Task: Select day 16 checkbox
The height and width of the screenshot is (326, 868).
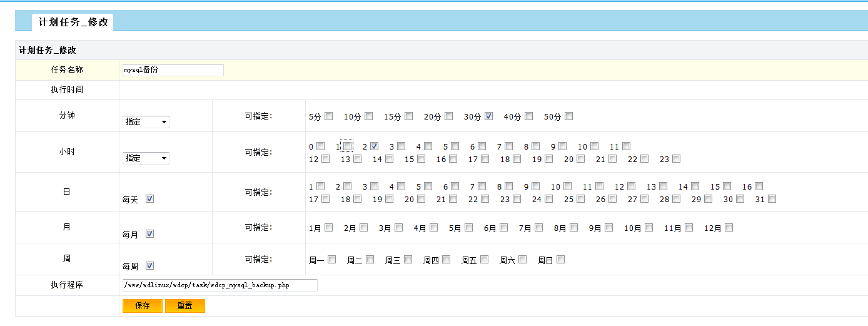Action: click(x=759, y=186)
